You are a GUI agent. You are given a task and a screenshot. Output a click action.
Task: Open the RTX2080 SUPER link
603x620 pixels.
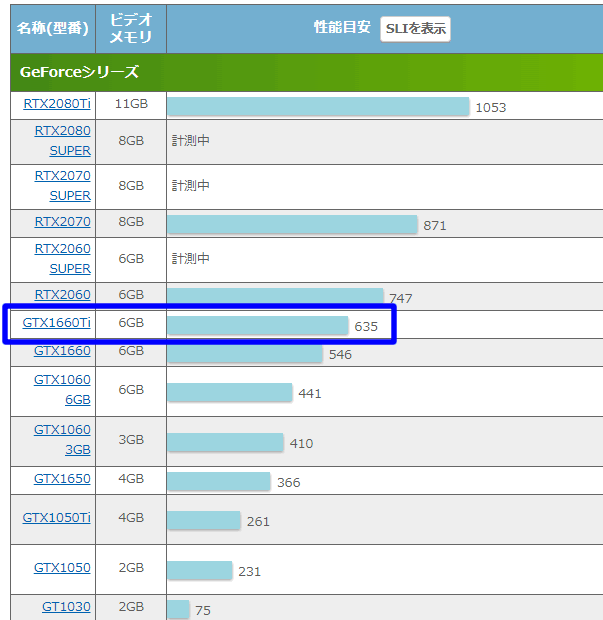click(x=62, y=141)
